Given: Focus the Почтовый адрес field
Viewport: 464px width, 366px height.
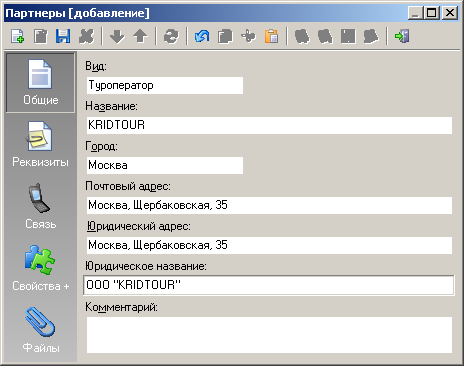Looking at the screenshot, I should (x=269, y=205).
